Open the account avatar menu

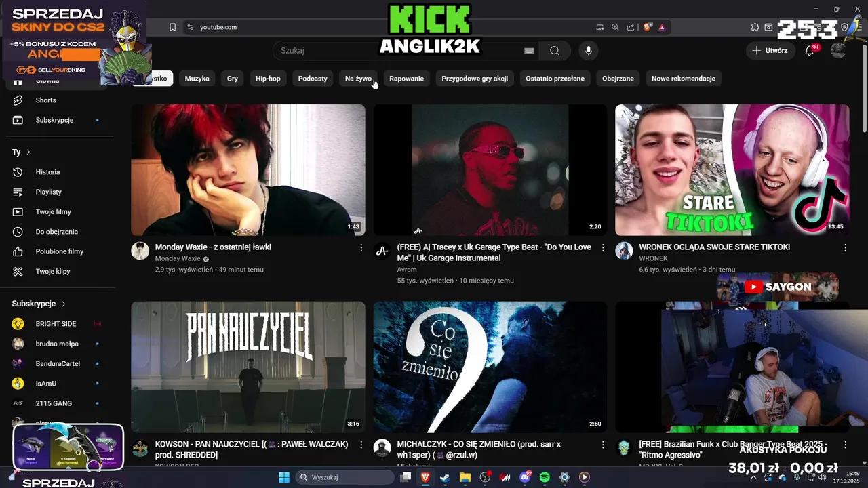click(x=838, y=51)
